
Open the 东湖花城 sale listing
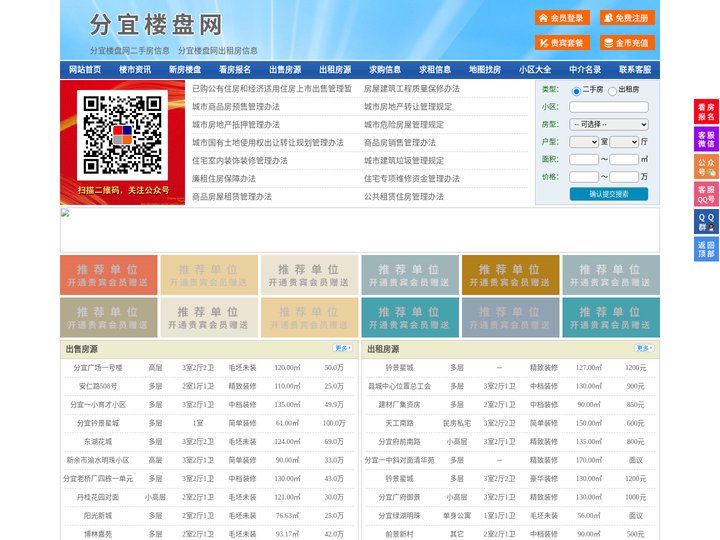[x=98, y=442]
